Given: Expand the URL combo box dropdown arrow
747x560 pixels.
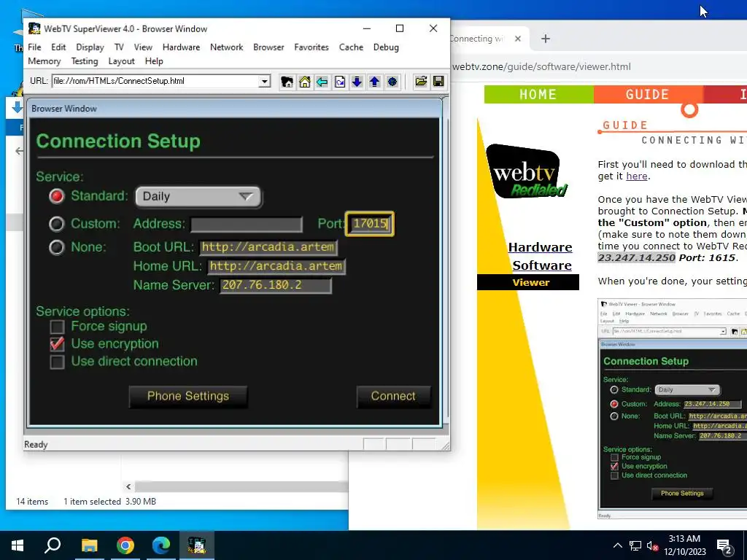Looking at the screenshot, I should tap(264, 82).
